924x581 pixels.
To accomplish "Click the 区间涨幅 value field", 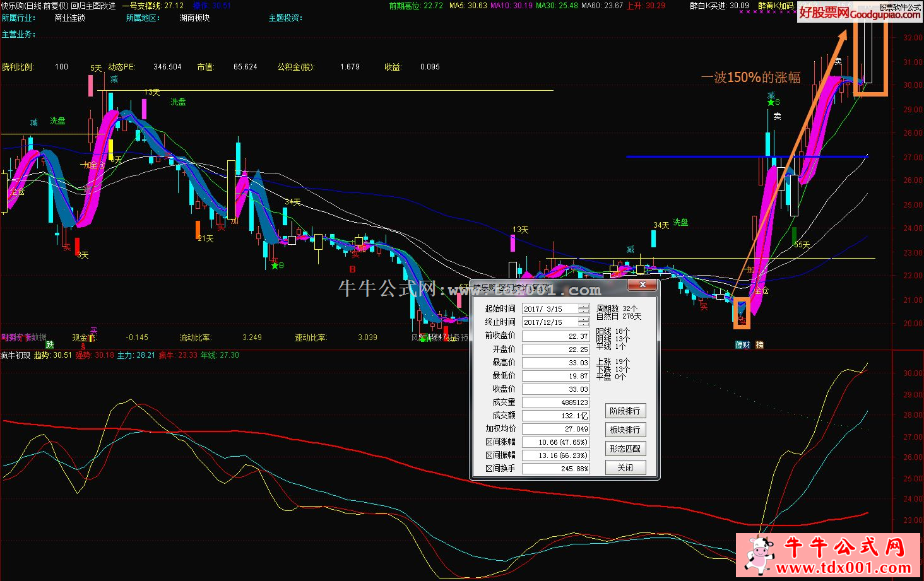I will tap(556, 442).
